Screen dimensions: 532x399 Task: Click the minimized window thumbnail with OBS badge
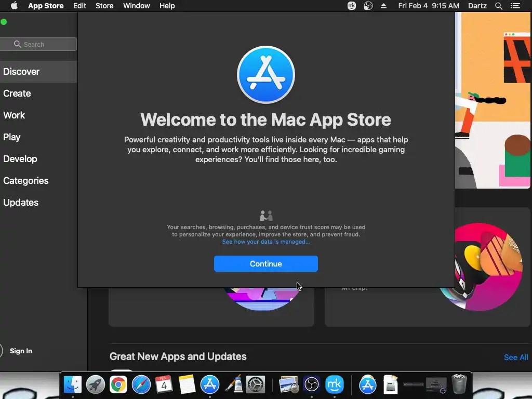click(436, 384)
